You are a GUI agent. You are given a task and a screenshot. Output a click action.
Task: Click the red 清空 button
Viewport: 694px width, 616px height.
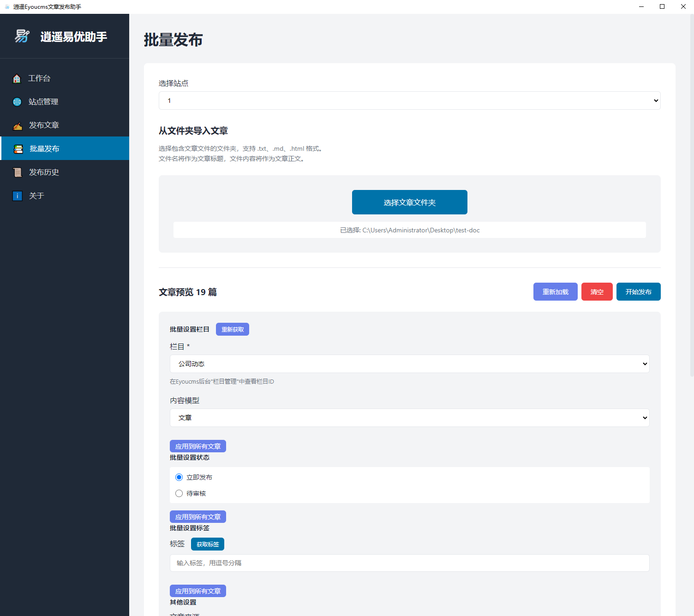click(x=597, y=292)
